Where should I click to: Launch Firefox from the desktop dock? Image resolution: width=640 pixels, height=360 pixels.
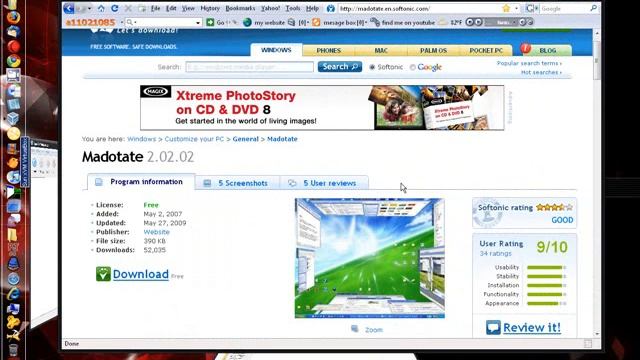13,17
